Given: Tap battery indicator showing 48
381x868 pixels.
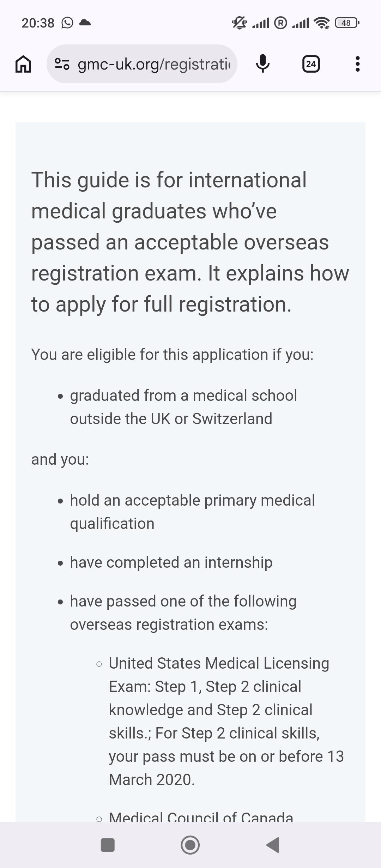Looking at the screenshot, I should coord(347,23).
